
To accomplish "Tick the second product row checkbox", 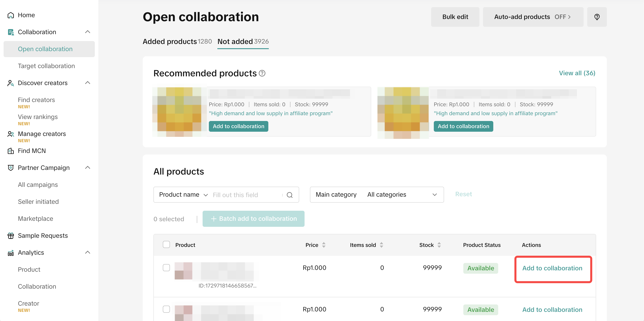I will pyautogui.click(x=166, y=309).
